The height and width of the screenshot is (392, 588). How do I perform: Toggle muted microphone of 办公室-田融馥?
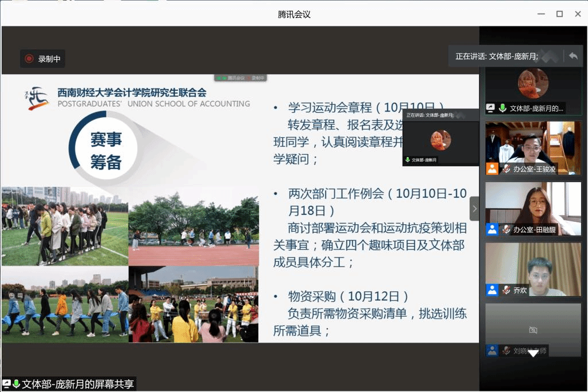(x=506, y=229)
